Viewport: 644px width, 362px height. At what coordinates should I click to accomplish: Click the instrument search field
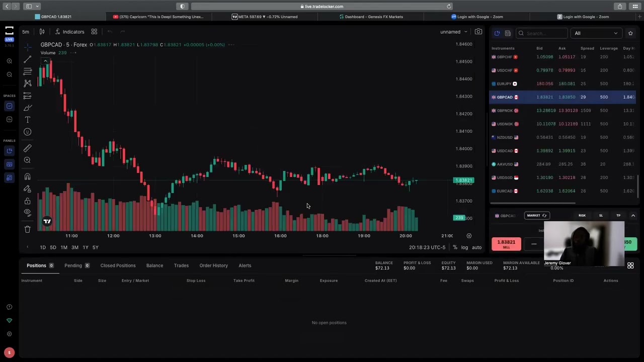click(542, 33)
